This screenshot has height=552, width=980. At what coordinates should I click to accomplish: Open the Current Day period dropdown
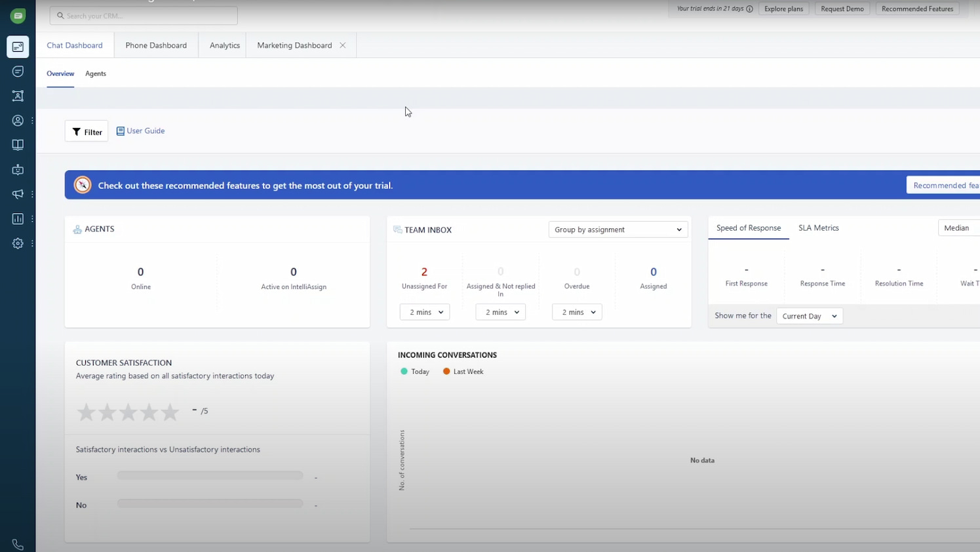point(809,315)
